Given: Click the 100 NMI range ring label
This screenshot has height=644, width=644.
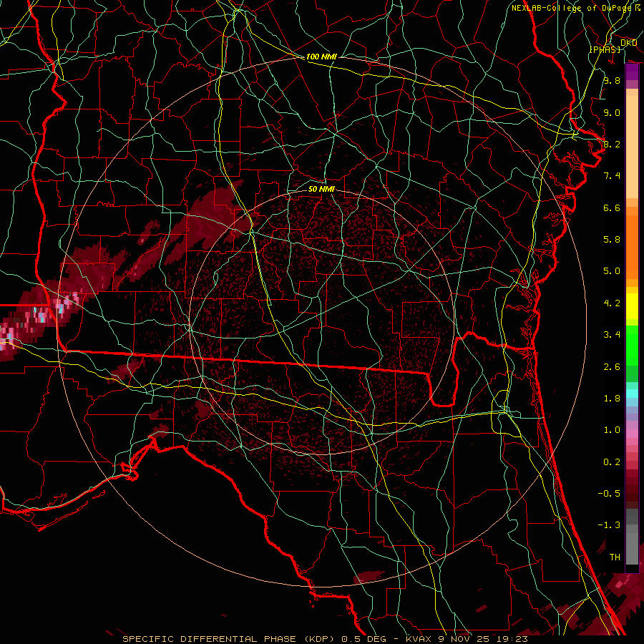Looking at the screenshot, I should pos(321,57).
